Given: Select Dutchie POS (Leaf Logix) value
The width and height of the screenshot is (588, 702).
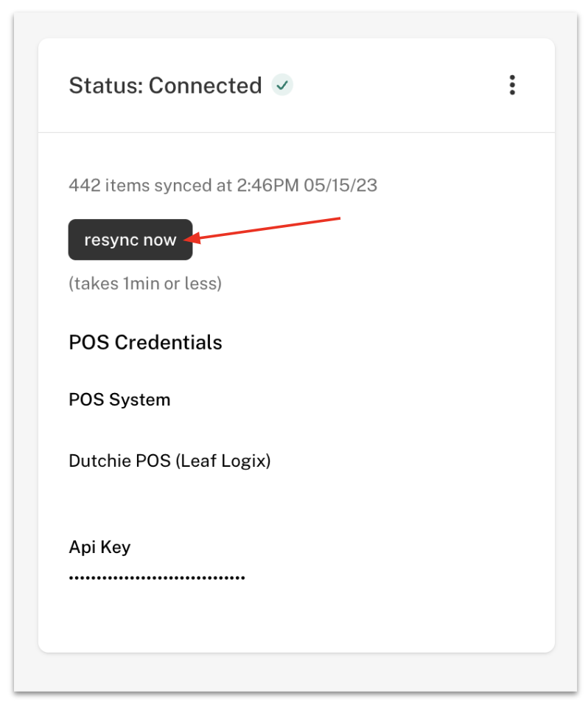Looking at the screenshot, I should pyautogui.click(x=169, y=461).
